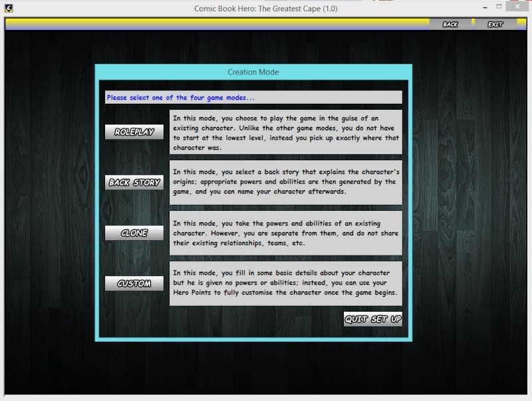This screenshot has width=532, height=401.
Task: Click the Creation Mode panel title
Action: pos(253,72)
